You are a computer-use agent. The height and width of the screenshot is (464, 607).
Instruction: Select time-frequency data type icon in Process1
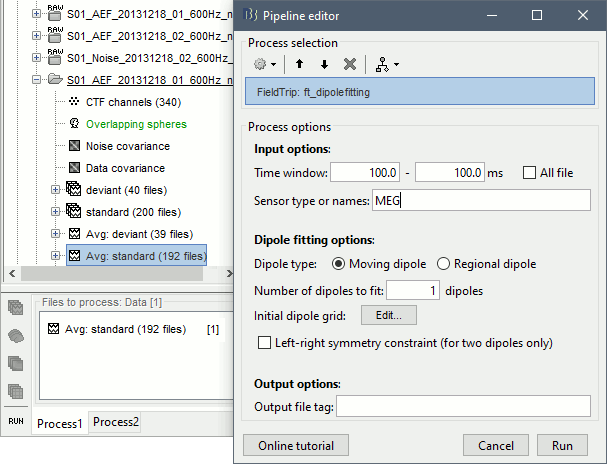click(x=16, y=364)
